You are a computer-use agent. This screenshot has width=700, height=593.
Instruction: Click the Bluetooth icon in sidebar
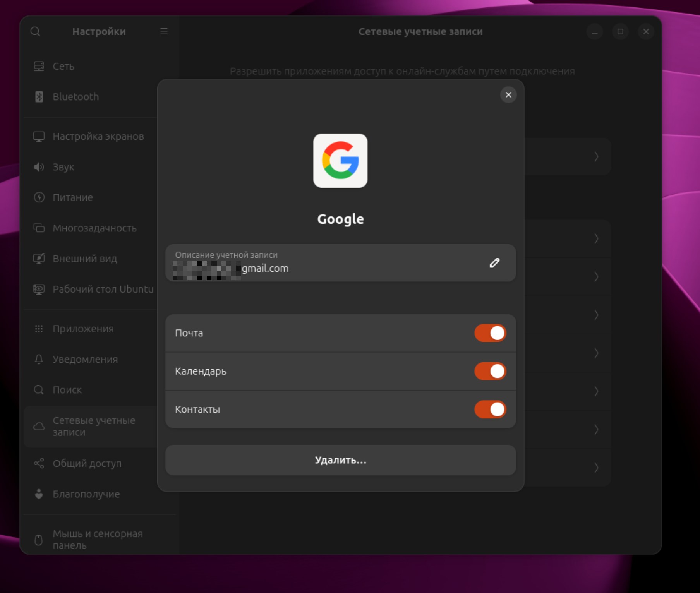coord(39,97)
